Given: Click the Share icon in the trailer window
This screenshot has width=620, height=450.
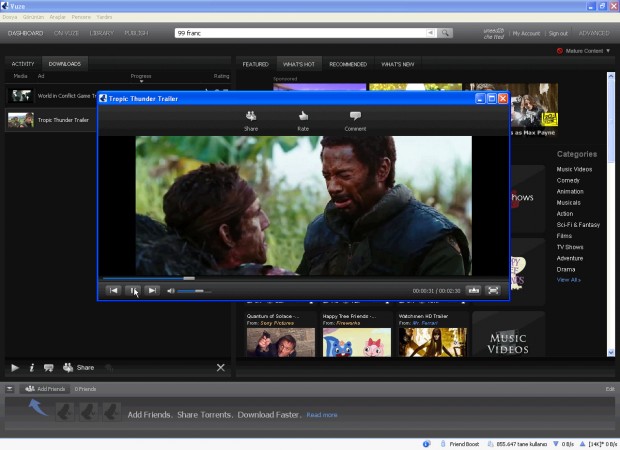Looking at the screenshot, I should click(251, 116).
